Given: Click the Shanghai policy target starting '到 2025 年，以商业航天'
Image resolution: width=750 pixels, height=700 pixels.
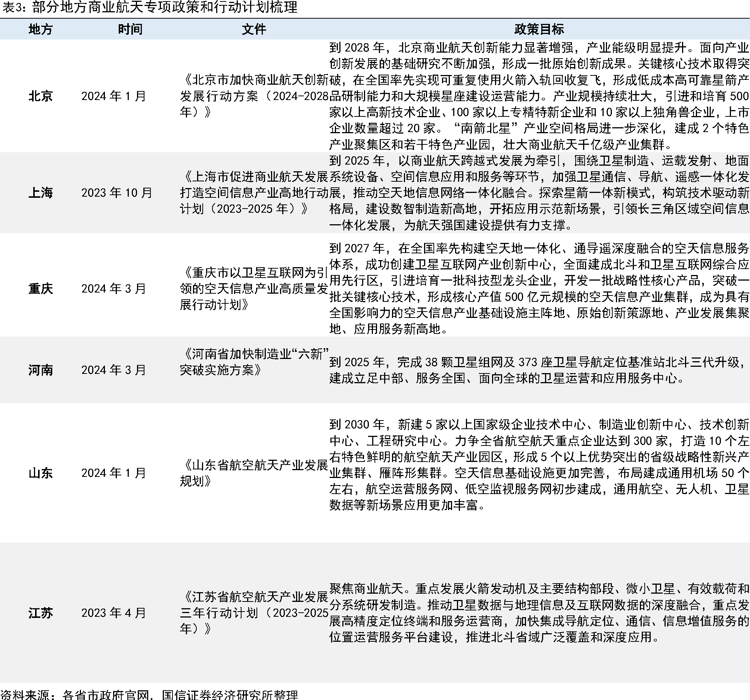Looking at the screenshot, I should (x=539, y=193).
